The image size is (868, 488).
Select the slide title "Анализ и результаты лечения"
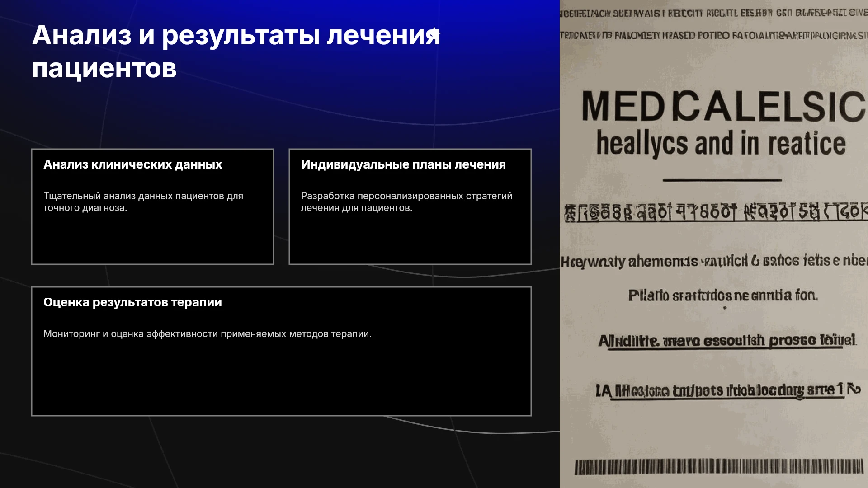[x=236, y=35]
